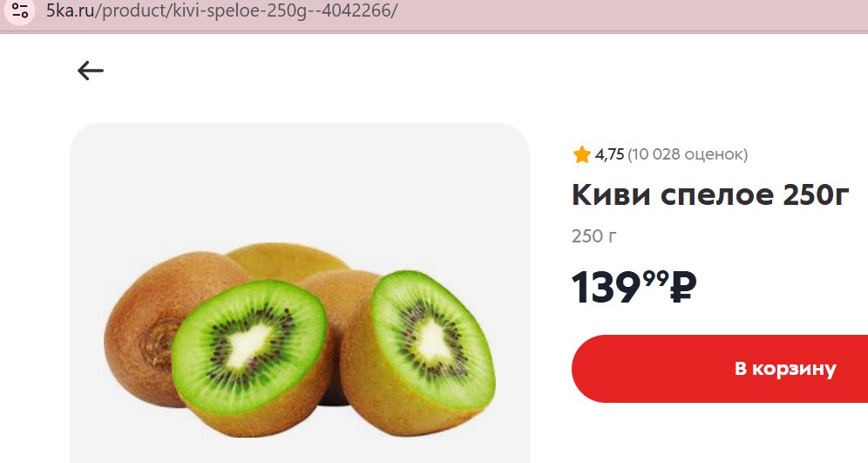Click the 139 price figure
This screenshot has height=463, width=868.
pos(607,288)
